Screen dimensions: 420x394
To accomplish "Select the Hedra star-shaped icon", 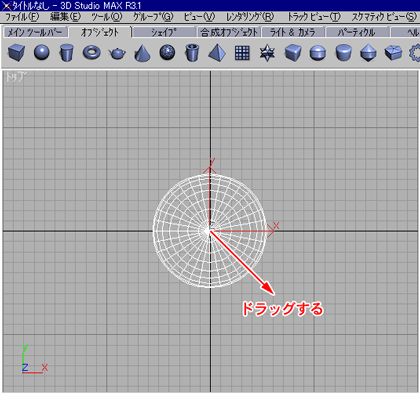I will [x=267, y=53].
